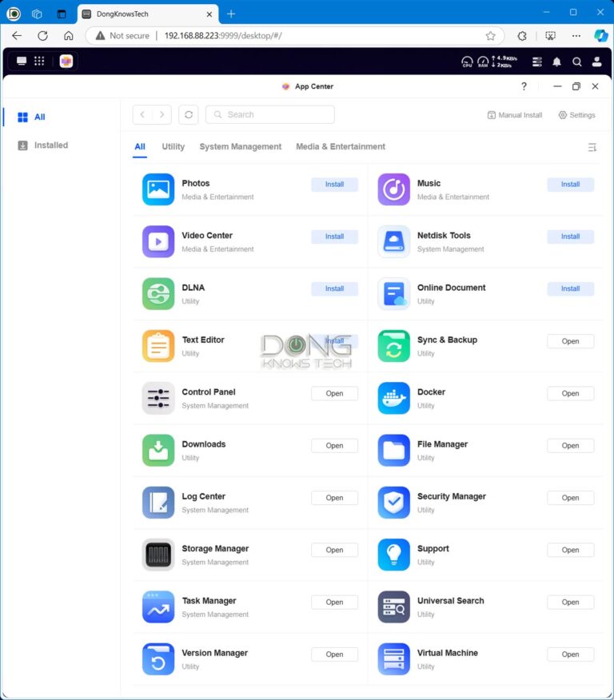
Task: Open notifications bell in top bar
Action: [556, 62]
